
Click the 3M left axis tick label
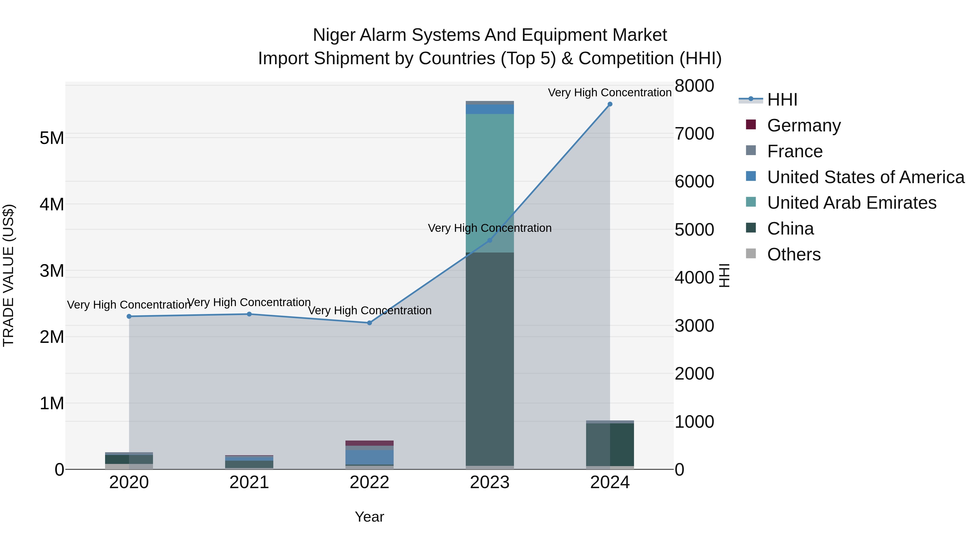tap(52, 271)
